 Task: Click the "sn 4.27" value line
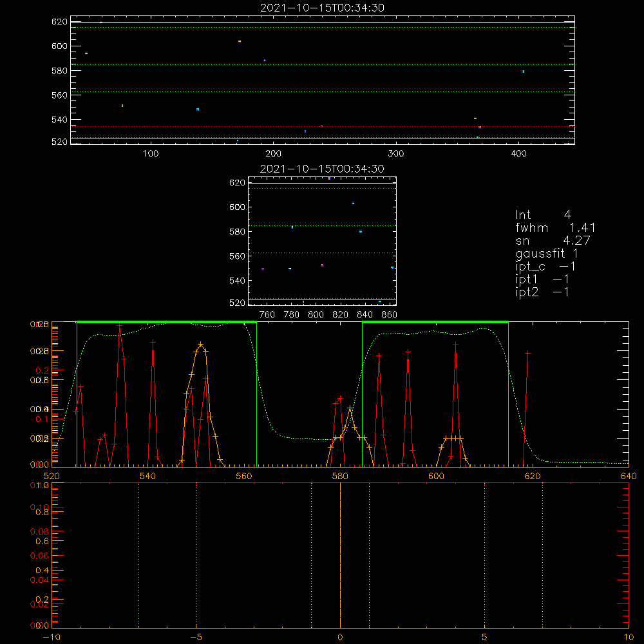pos(553,240)
